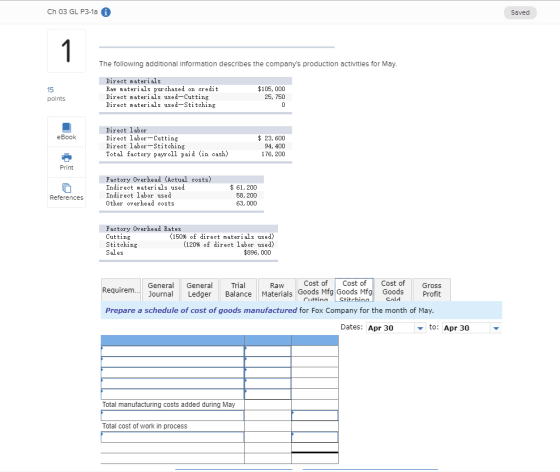Expand the end date dropdown arrow
This screenshot has height=472, width=560.
(496, 328)
